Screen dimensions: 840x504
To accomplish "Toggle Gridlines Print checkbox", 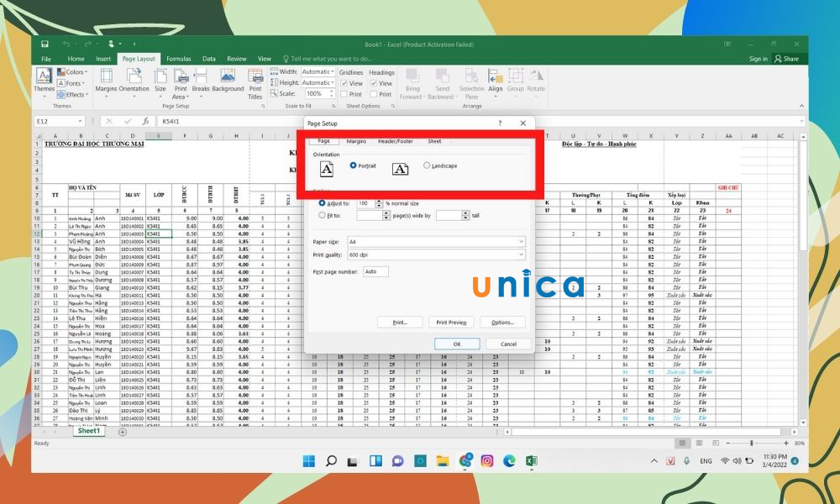I will tap(344, 94).
